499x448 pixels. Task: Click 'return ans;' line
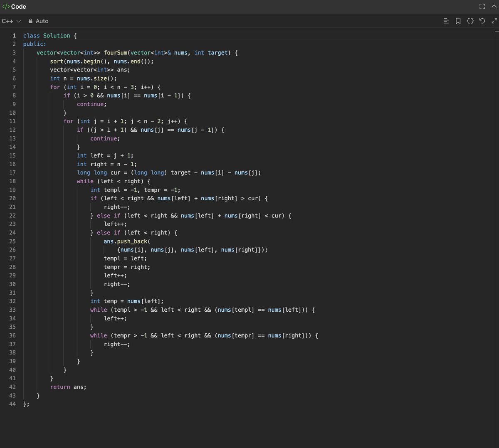(68, 387)
